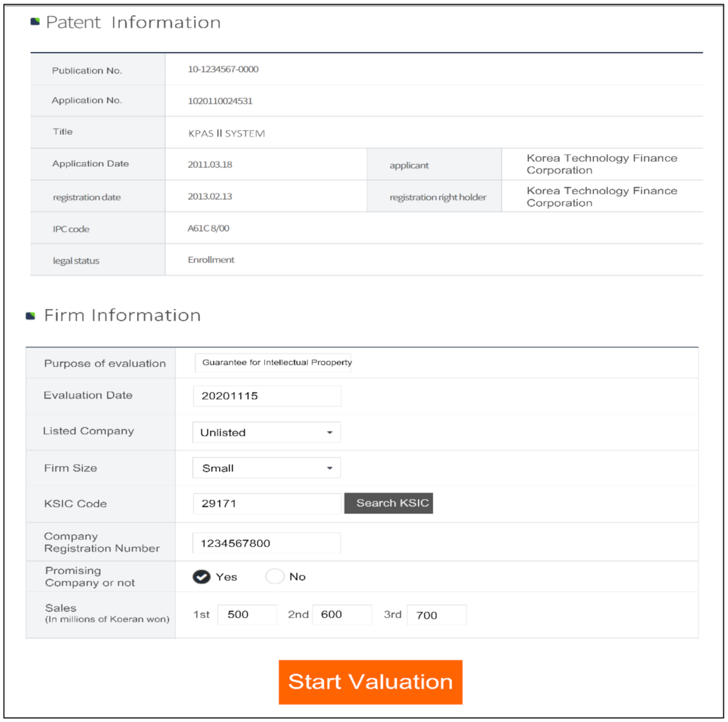
Task: Click the Company Registration Number field
Action: tap(266, 543)
